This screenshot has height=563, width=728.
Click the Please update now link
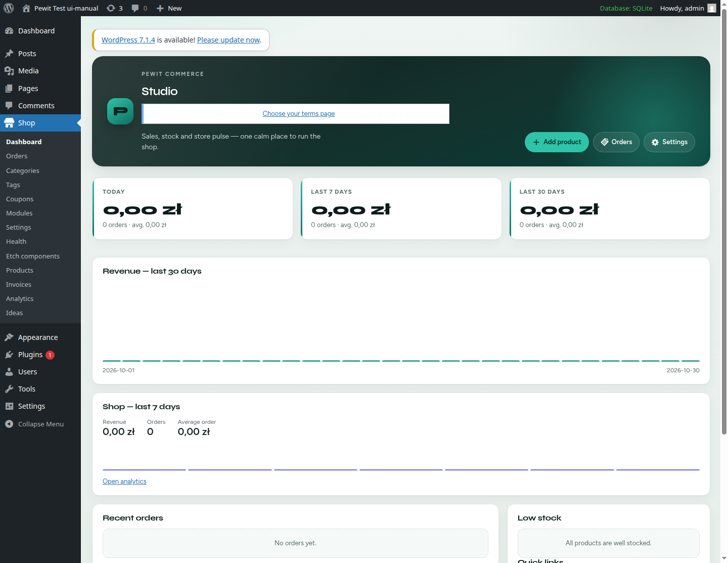pyautogui.click(x=229, y=40)
